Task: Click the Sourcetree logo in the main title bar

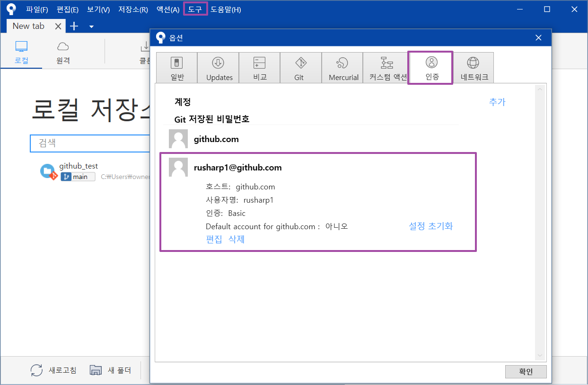Action: pyautogui.click(x=11, y=9)
